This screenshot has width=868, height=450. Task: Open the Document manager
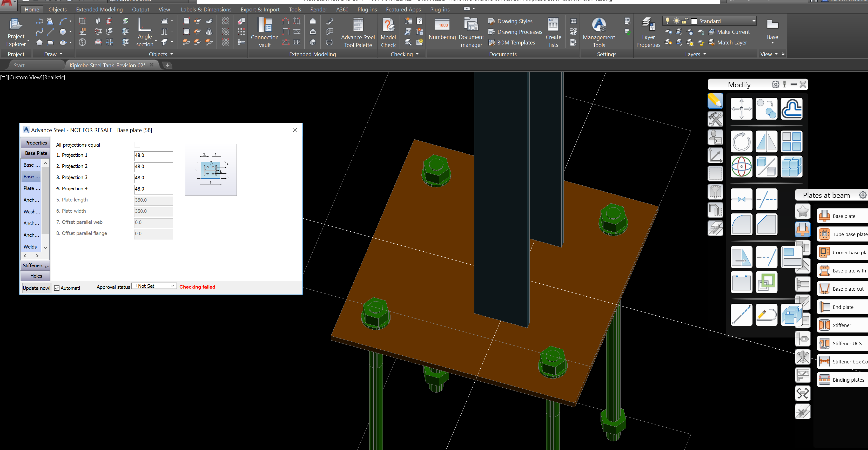pyautogui.click(x=471, y=32)
